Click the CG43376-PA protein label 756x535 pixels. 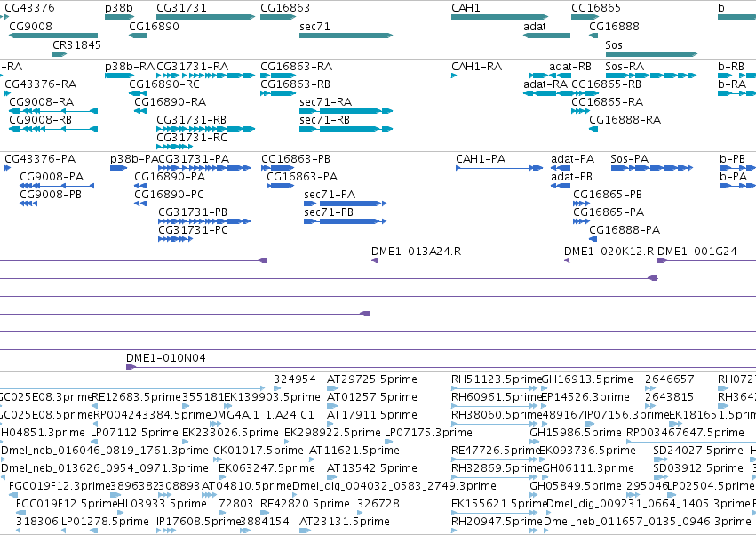[x=40, y=159]
